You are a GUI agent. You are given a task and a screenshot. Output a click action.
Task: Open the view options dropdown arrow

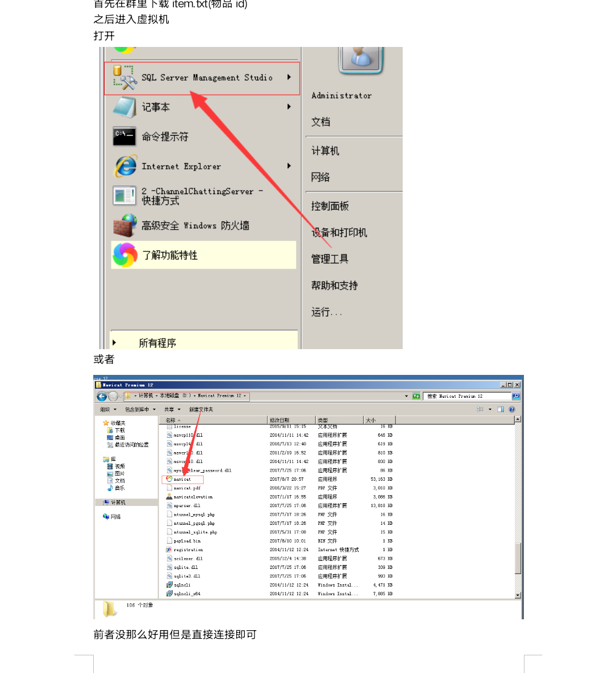tap(490, 409)
